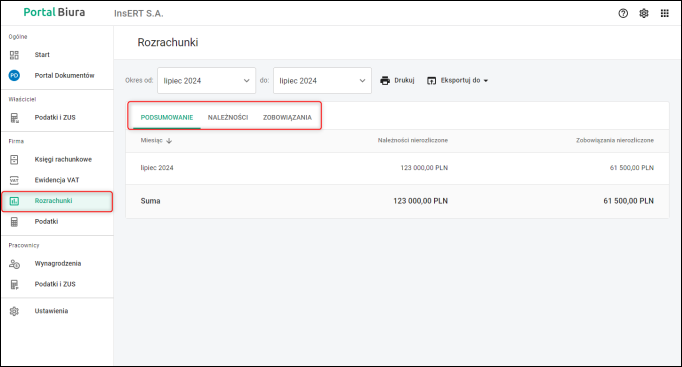This screenshot has height=367, width=682.
Task: Click the Podatki calculator icon
Action: 14,222
